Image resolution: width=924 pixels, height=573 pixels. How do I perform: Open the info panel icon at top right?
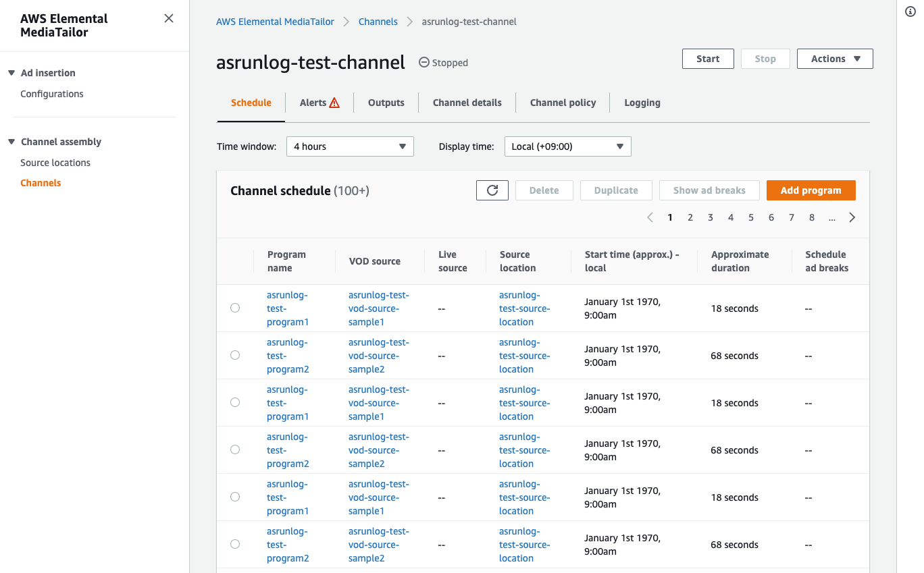pos(910,11)
